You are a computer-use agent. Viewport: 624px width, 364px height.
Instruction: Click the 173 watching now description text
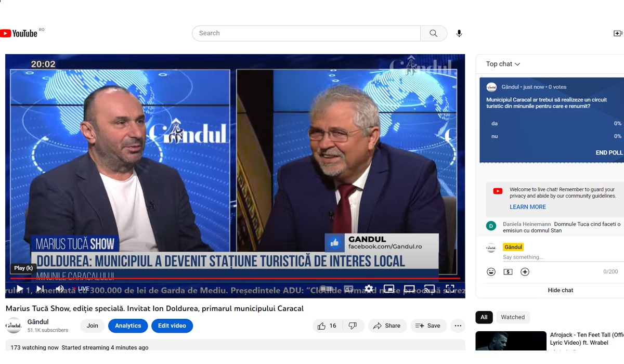tap(80, 347)
